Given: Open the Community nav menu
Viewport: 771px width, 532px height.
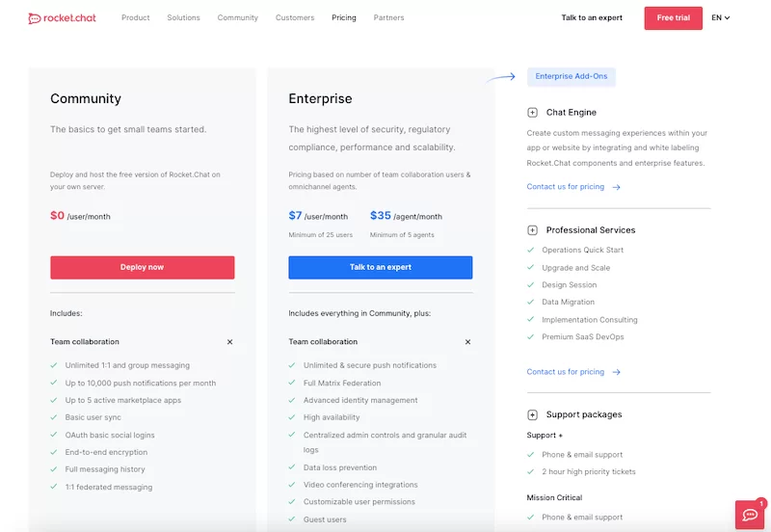Looking at the screenshot, I should pos(237,17).
